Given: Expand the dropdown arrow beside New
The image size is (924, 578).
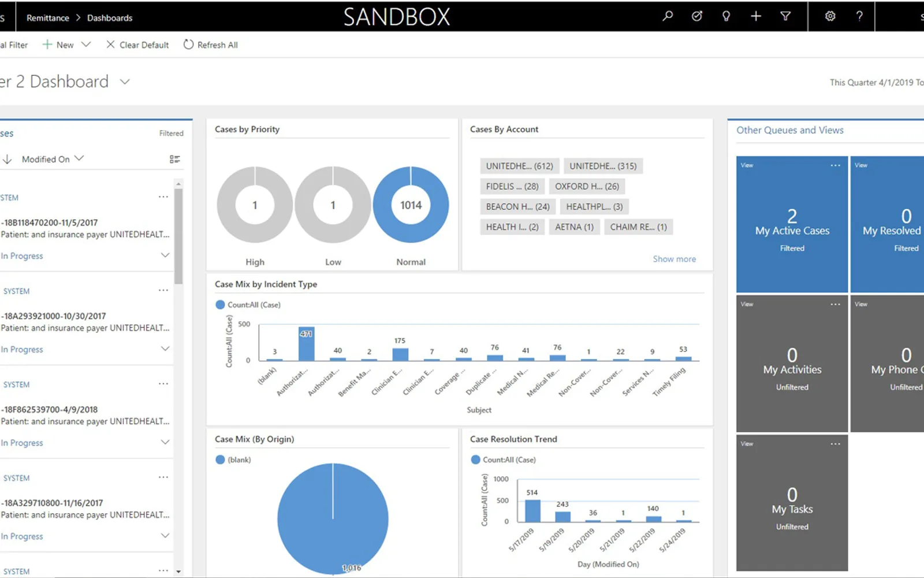Looking at the screenshot, I should click(86, 45).
